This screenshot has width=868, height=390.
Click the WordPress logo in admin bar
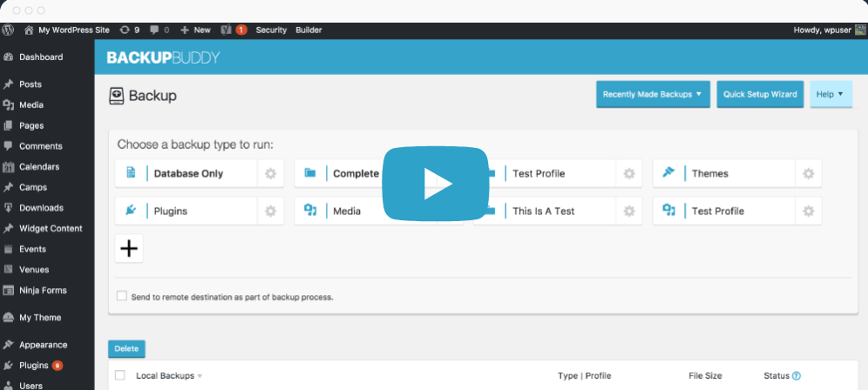pos(8,30)
